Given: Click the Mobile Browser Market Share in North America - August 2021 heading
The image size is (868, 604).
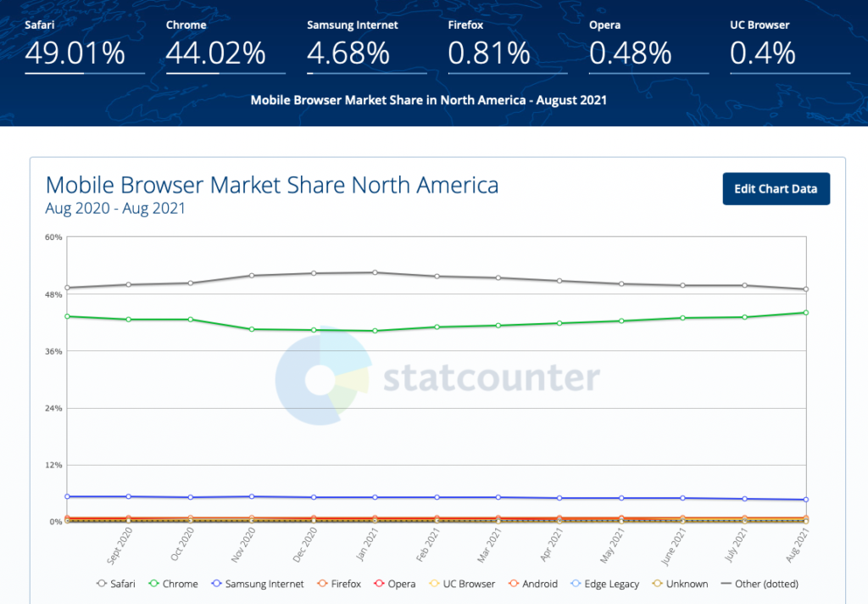Looking at the screenshot, I should (428, 100).
